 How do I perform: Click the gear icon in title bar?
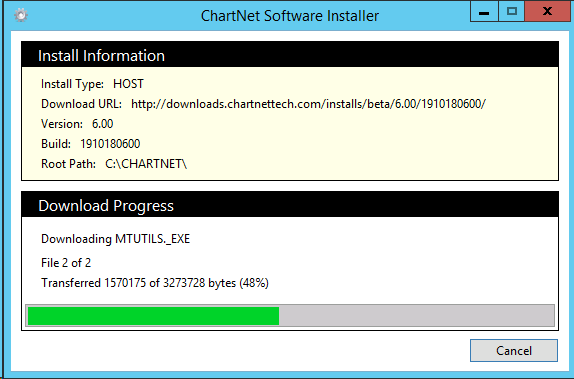tap(21, 15)
